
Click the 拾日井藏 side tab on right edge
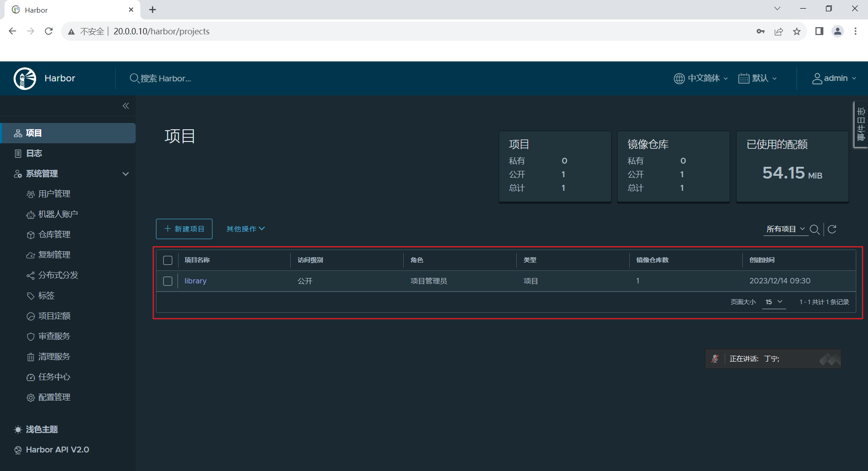tap(861, 124)
